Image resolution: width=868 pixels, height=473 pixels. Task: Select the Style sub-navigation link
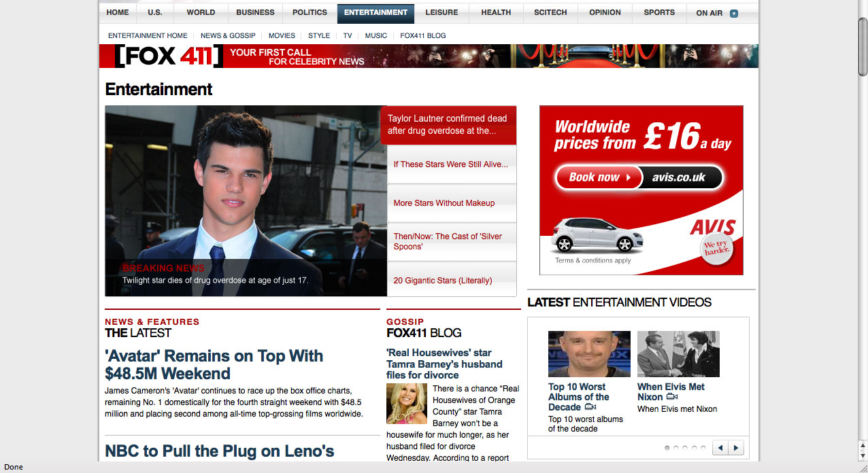tap(319, 35)
